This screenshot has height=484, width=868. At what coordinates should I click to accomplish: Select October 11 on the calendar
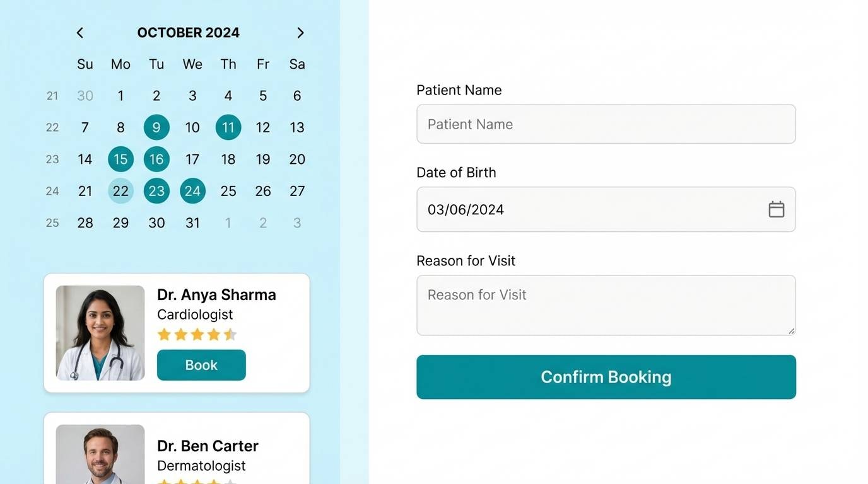228,127
